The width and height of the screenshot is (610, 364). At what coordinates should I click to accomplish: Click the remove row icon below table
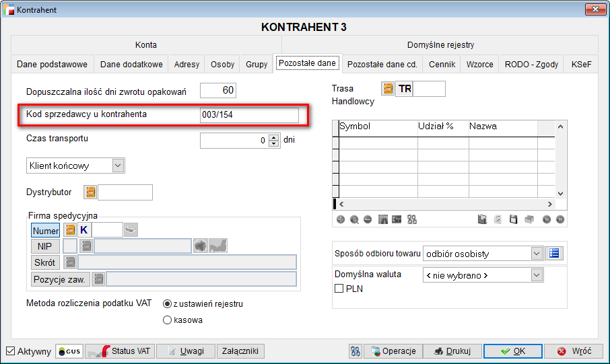[x=368, y=219]
